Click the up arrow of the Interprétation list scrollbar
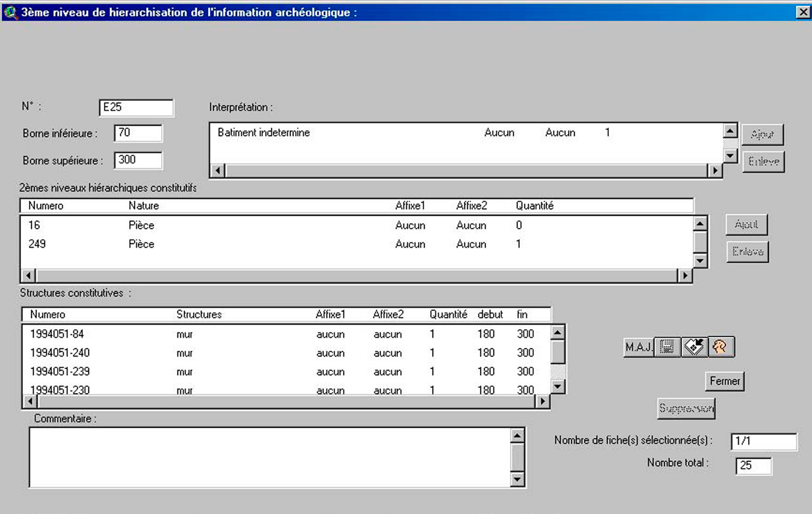This screenshot has height=514, width=812. (x=730, y=131)
